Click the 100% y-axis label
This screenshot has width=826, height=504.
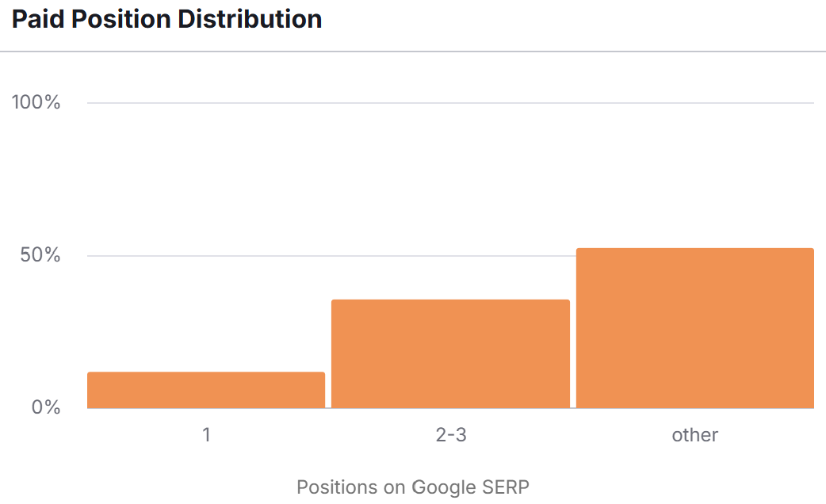pyautogui.click(x=36, y=103)
